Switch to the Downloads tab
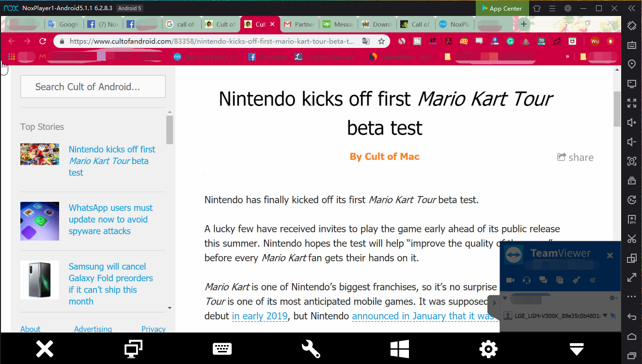This screenshot has width=642, height=364. tap(377, 24)
